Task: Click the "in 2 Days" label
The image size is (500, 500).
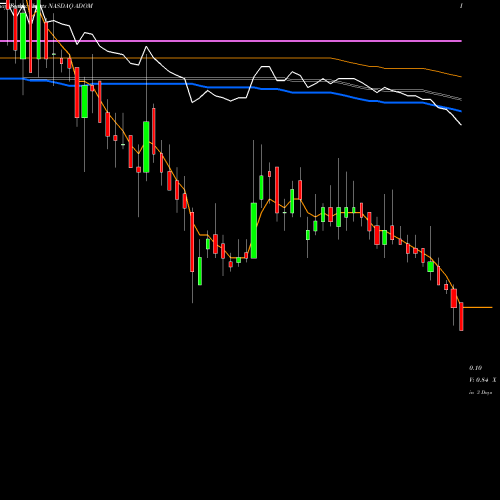Action: (480, 393)
